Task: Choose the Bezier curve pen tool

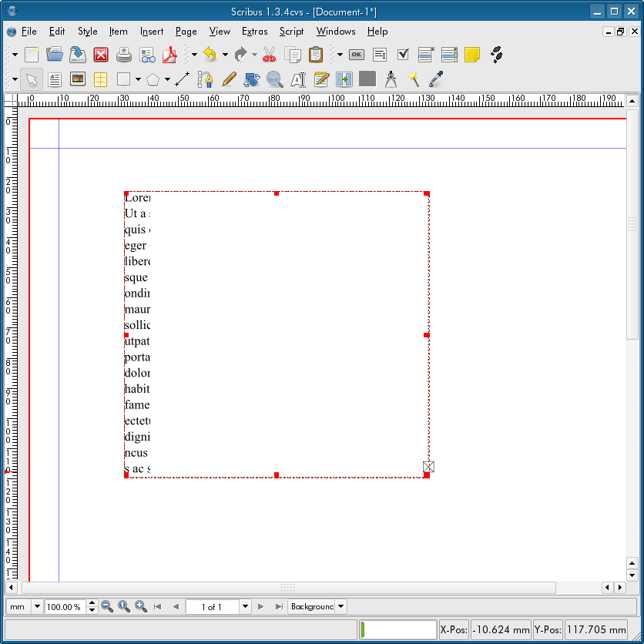Action: pyautogui.click(x=205, y=79)
